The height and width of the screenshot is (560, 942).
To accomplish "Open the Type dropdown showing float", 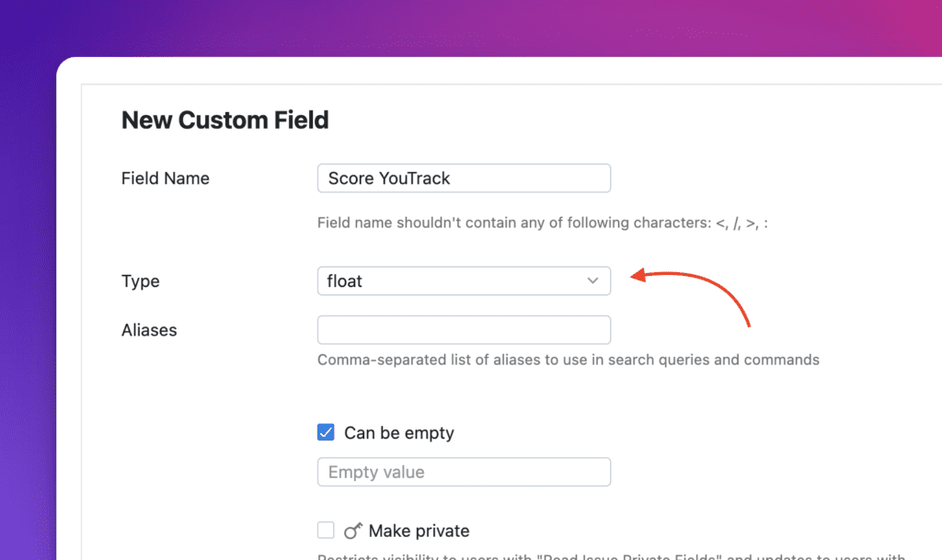I will pyautogui.click(x=464, y=280).
